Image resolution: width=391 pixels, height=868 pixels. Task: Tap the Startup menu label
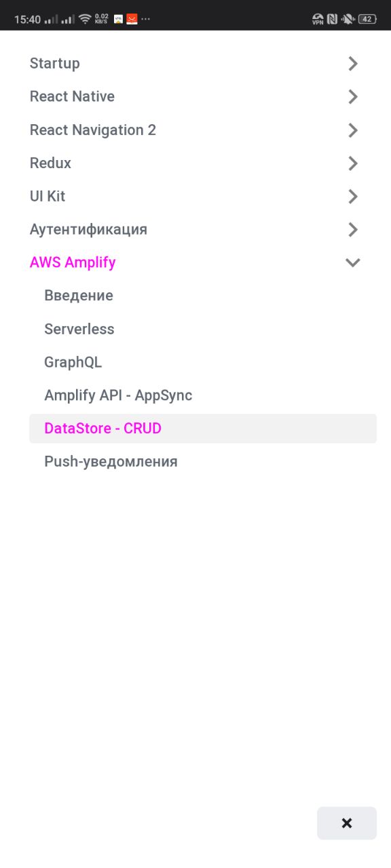(x=55, y=64)
